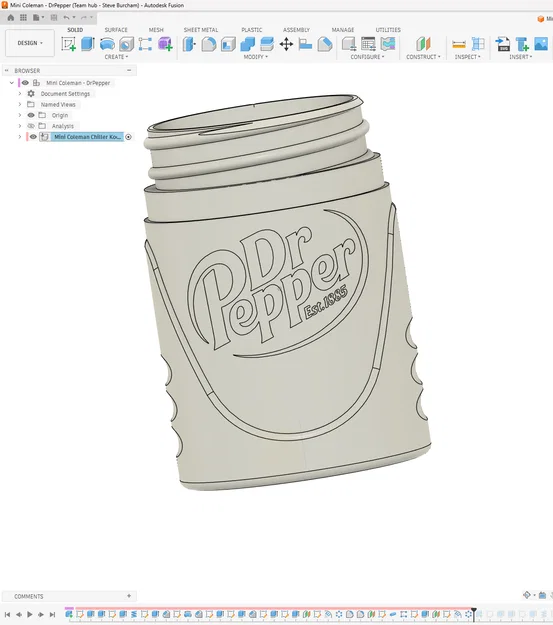This screenshot has height=625, width=553.
Task: Select the Measure tool
Action: [x=459, y=44]
